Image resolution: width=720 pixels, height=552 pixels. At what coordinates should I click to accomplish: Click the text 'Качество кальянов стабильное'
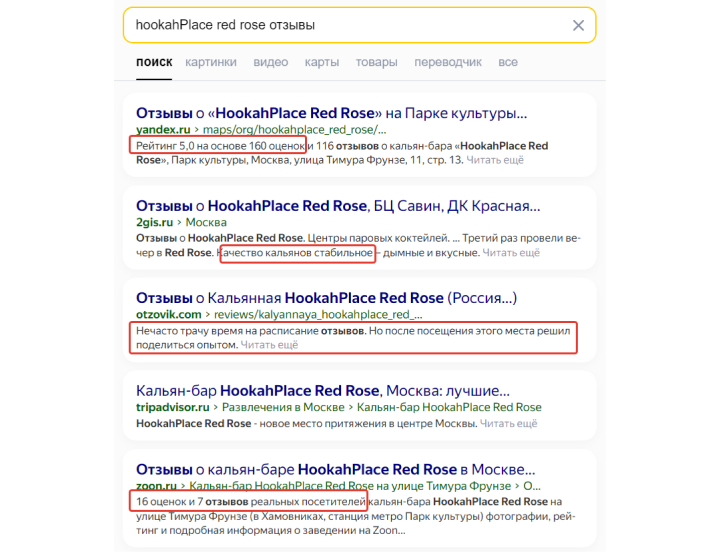295,253
